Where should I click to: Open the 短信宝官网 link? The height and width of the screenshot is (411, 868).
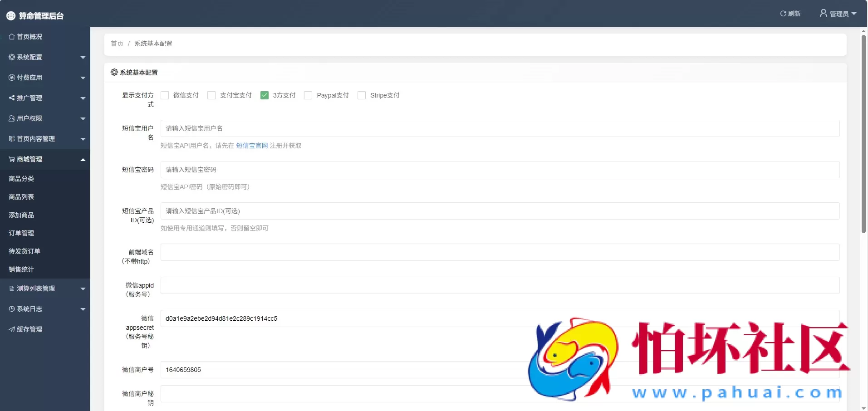[x=252, y=146]
